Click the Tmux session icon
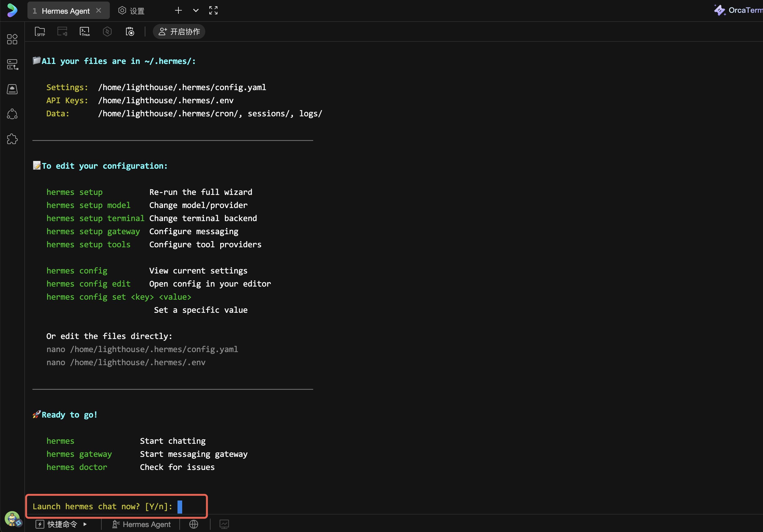Screen dimensions: 763x532 (x=85, y=31)
